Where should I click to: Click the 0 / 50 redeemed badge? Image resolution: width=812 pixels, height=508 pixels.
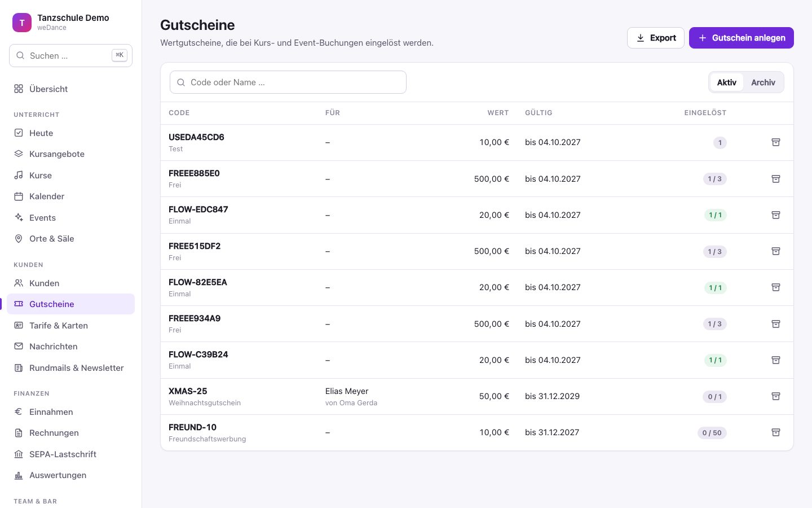712,433
